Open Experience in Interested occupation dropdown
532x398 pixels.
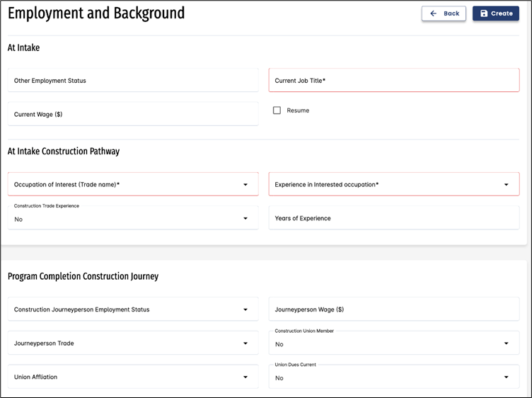pos(394,184)
